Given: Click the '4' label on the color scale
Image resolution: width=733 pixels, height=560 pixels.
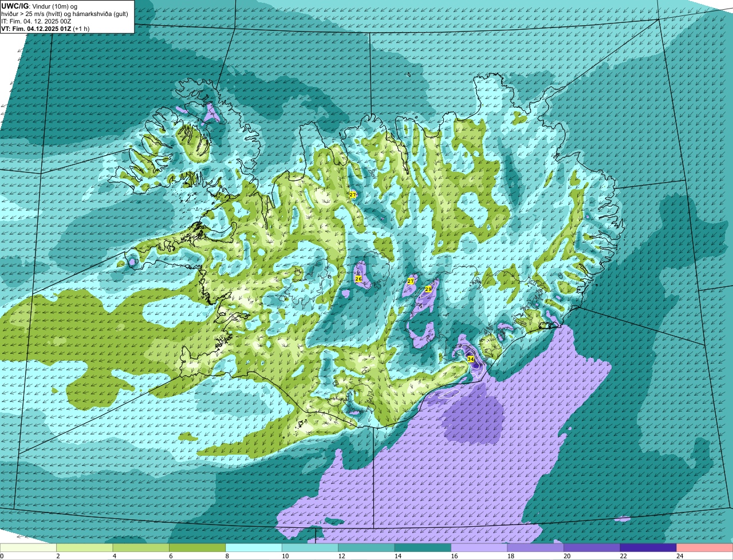Looking at the screenshot, I should tap(115, 556).
